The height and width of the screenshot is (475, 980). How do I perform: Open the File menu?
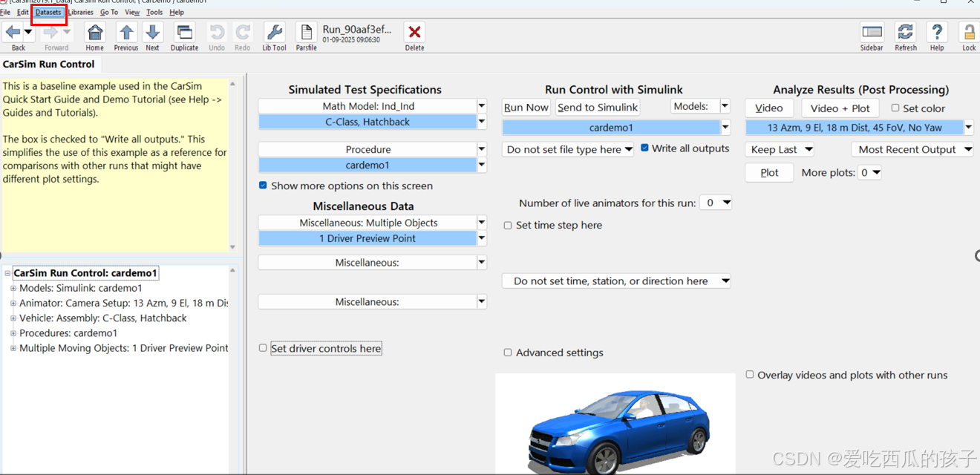5,12
